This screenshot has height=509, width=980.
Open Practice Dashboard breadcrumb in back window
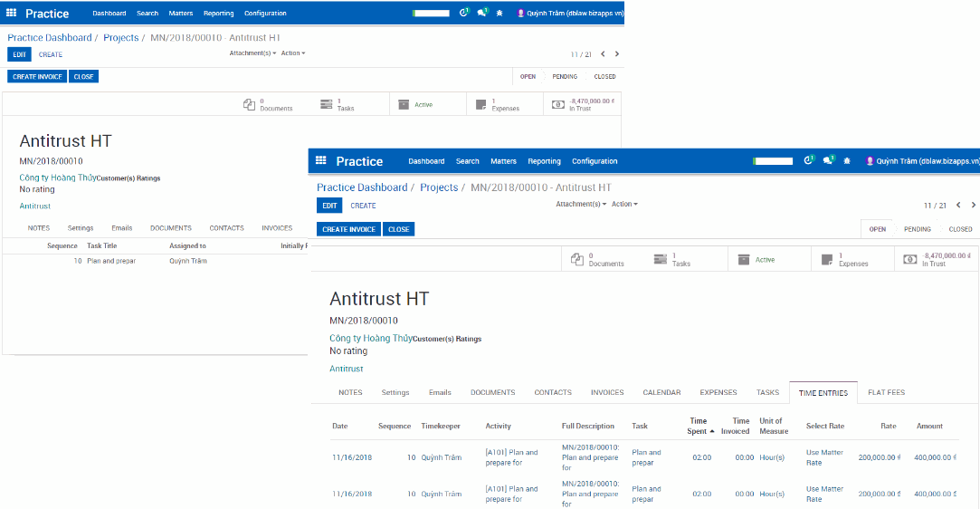point(50,37)
